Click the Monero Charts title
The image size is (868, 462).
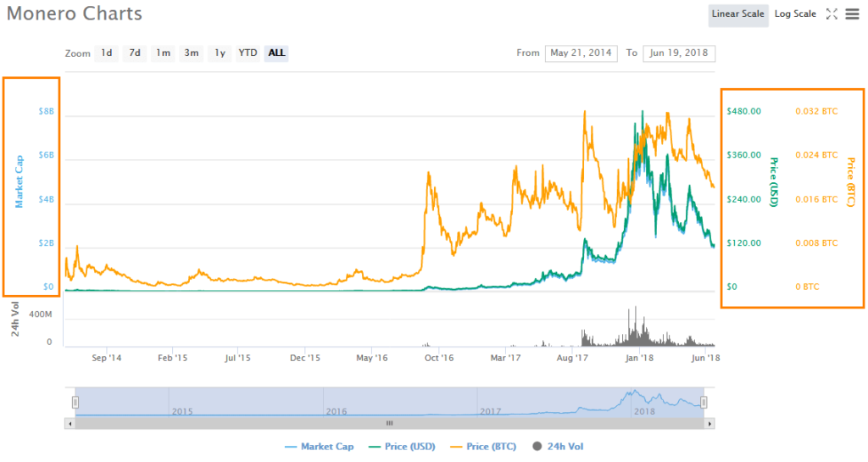click(75, 14)
